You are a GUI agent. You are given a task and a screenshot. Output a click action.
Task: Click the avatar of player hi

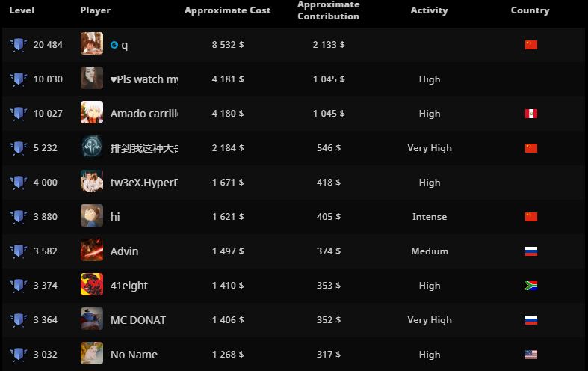(x=92, y=217)
